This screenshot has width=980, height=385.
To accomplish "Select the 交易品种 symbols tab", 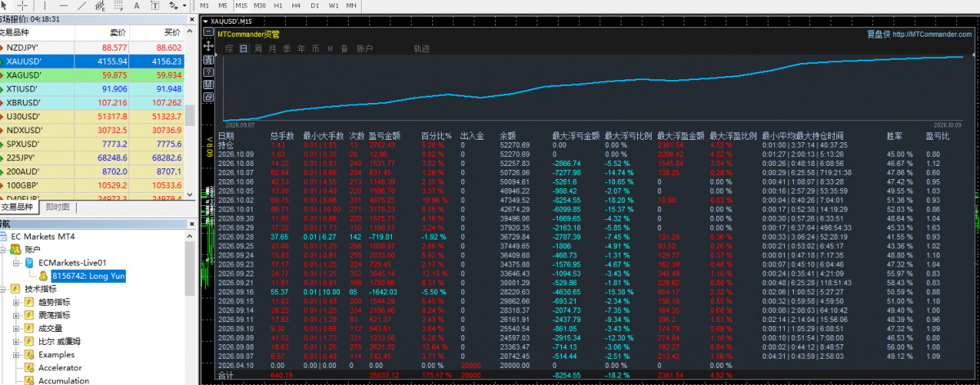I will tap(17, 207).
